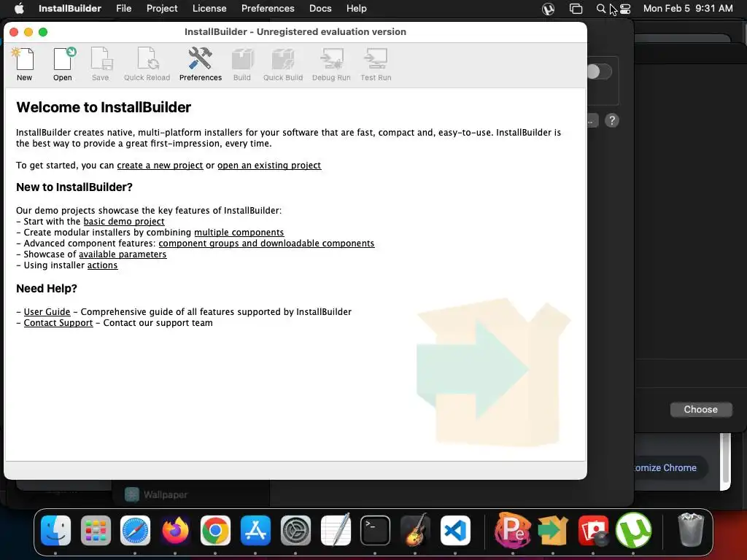This screenshot has height=560, width=747.
Task: Open the License menu
Action: coord(209,9)
